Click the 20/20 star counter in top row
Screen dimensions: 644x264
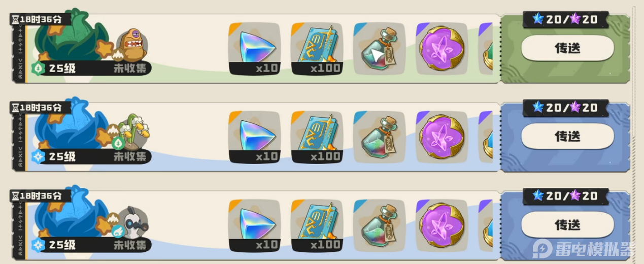[565, 20]
